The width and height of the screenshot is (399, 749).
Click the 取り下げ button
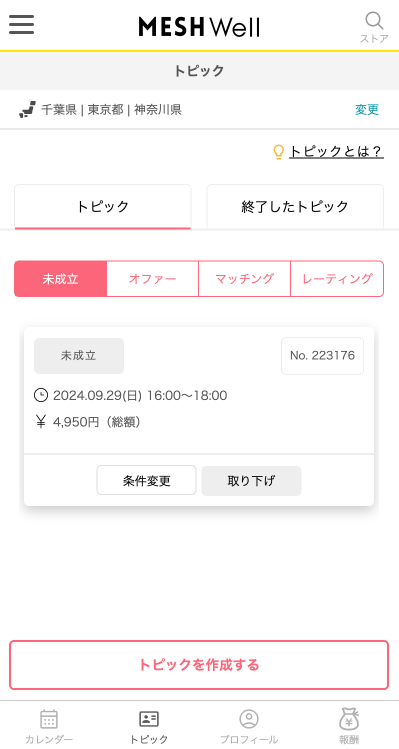coord(251,481)
